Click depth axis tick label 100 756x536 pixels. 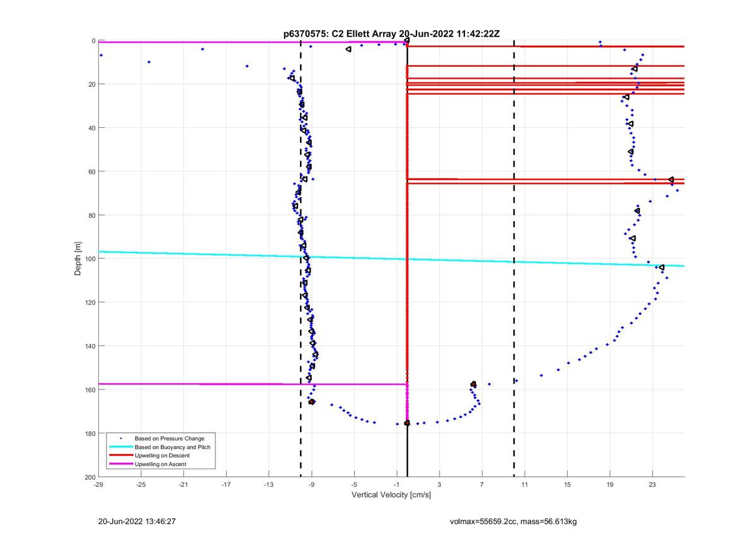tap(90, 259)
